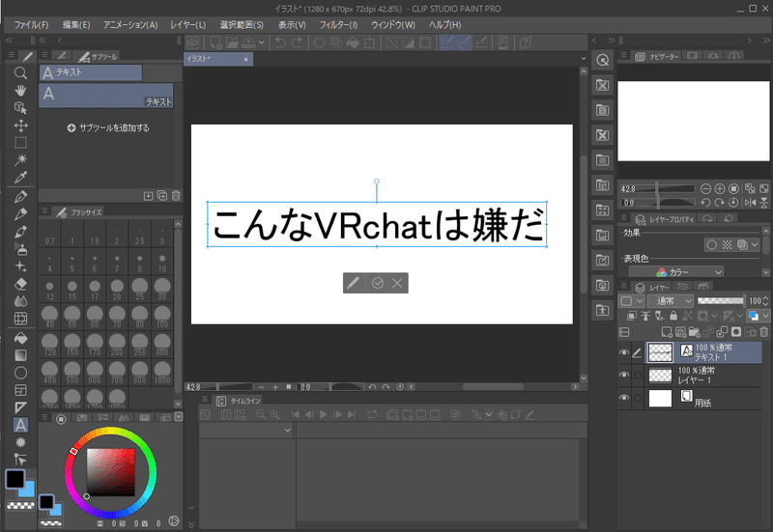Open 編集(E) menu
Viewport: 773px width, 532px height.
[76, 25]
